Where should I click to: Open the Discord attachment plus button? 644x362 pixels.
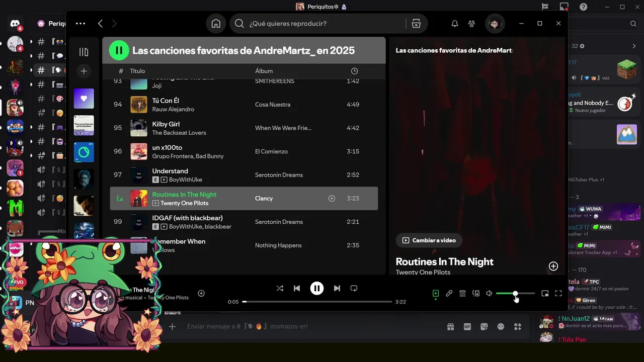pos(172,326)
